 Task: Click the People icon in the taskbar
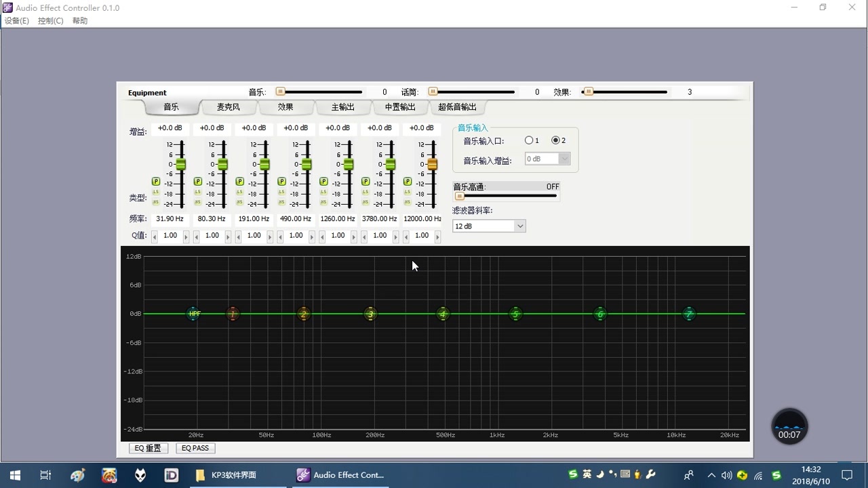[689, 475]
